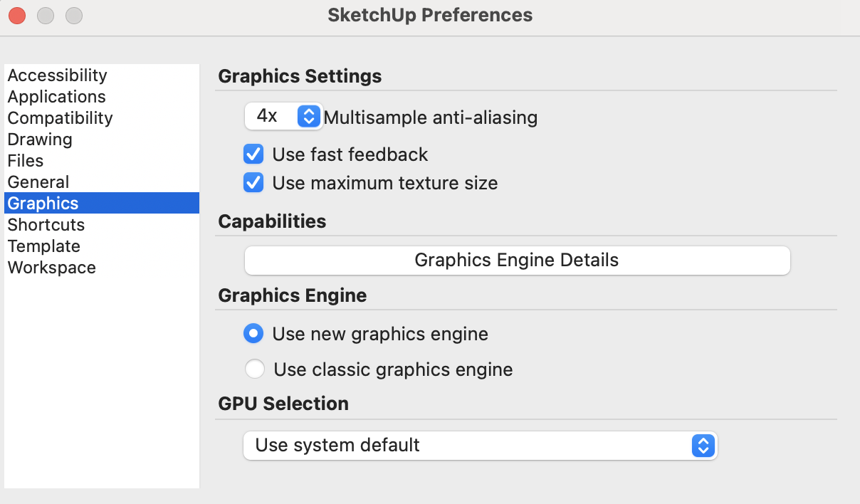860x504 pixels.
Task: Uncheck Use maximum texture size
Action: click(x=253, y=182)
